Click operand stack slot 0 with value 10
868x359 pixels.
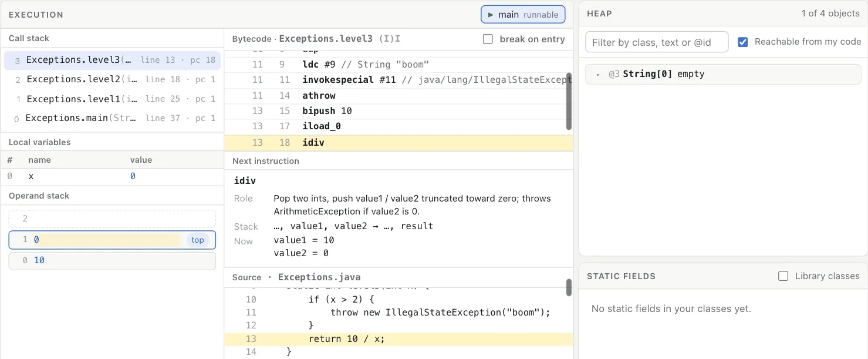click(x=112, y=260)
